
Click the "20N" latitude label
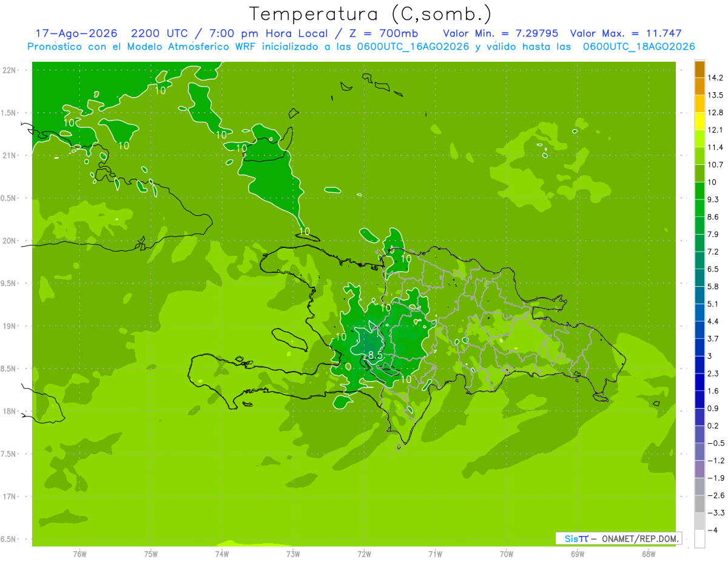(x=10, y=241)
